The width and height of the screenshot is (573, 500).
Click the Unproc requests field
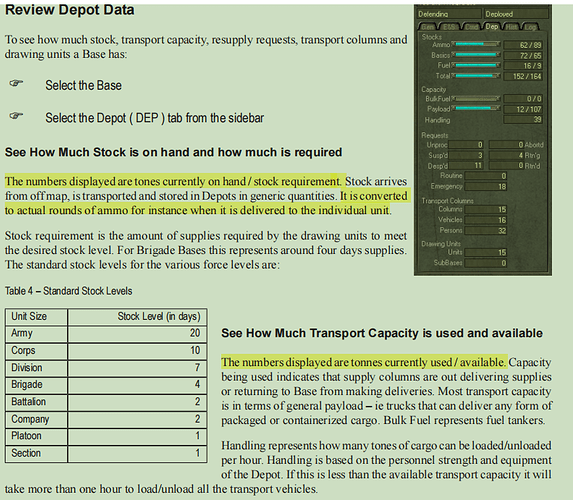[x=466, y=145]
